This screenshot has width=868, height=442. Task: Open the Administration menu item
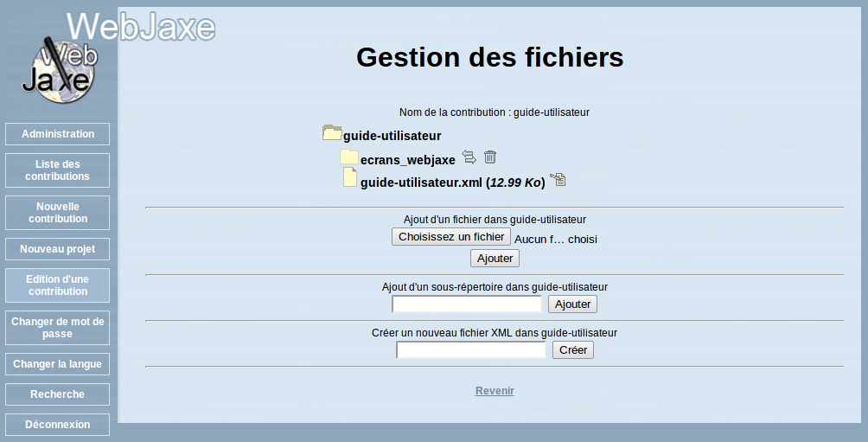coord(58,134)
